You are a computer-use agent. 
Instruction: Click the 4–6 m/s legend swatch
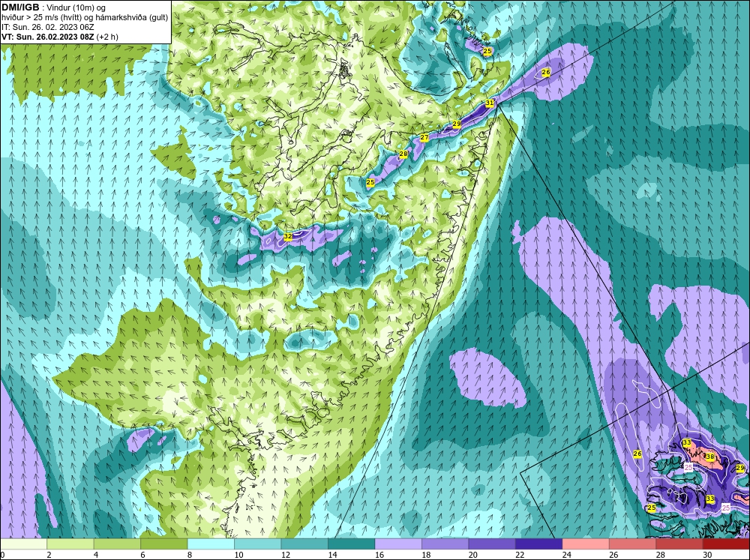117,544
